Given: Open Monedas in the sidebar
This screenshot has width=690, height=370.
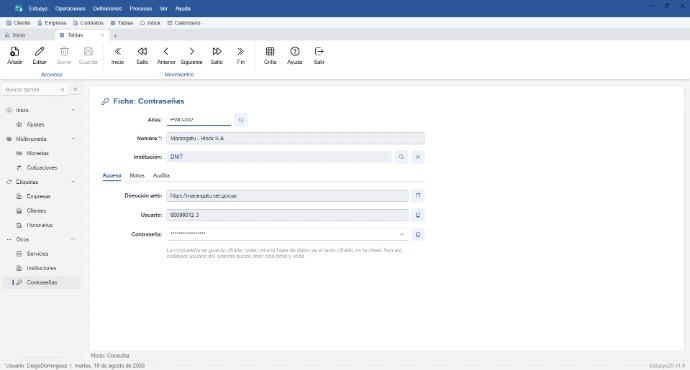Looking at the screenshot, I should pyautogui.click(x=40, y=153).
